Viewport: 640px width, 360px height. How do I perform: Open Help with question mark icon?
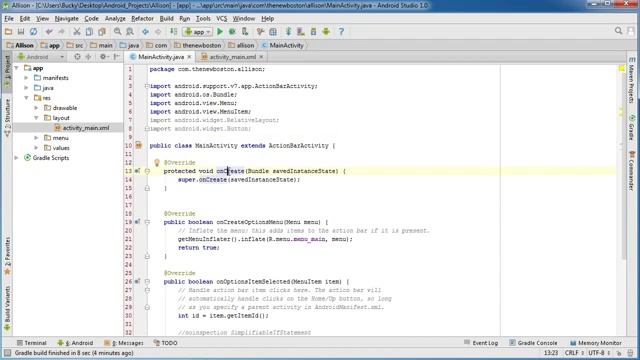point(341,31)
